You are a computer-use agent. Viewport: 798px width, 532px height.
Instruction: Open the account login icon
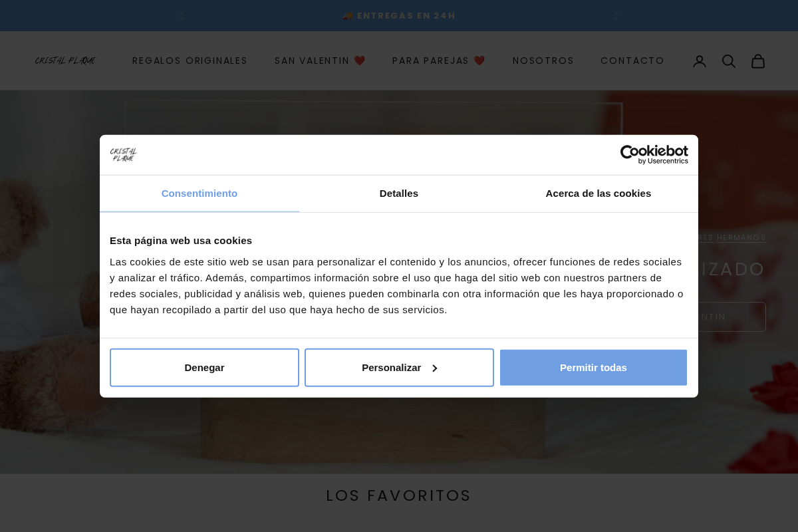tap(700, 61)
